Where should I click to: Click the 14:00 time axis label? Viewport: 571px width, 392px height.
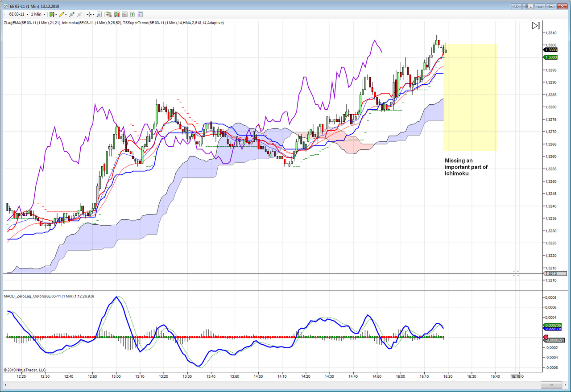258,376
